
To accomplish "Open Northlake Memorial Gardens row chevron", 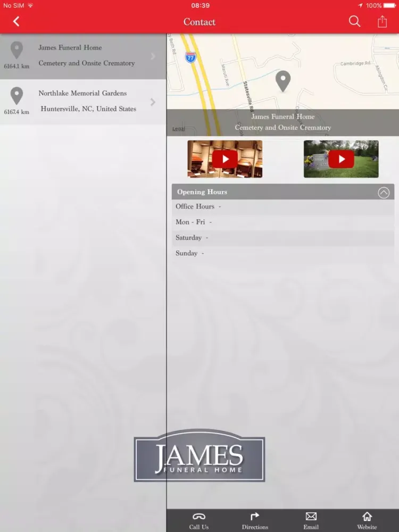I will [x=153, y=102].
